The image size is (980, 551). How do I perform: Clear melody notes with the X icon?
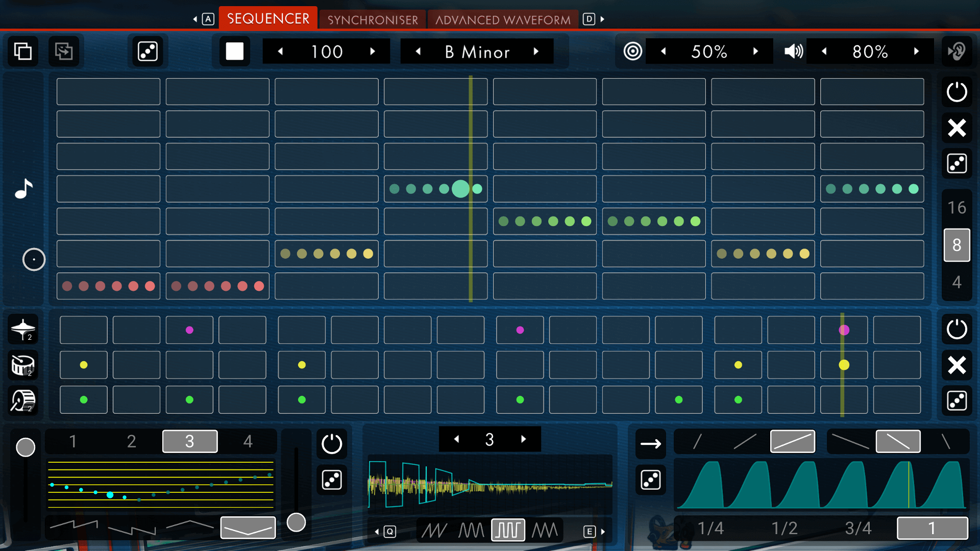point(957,128)
